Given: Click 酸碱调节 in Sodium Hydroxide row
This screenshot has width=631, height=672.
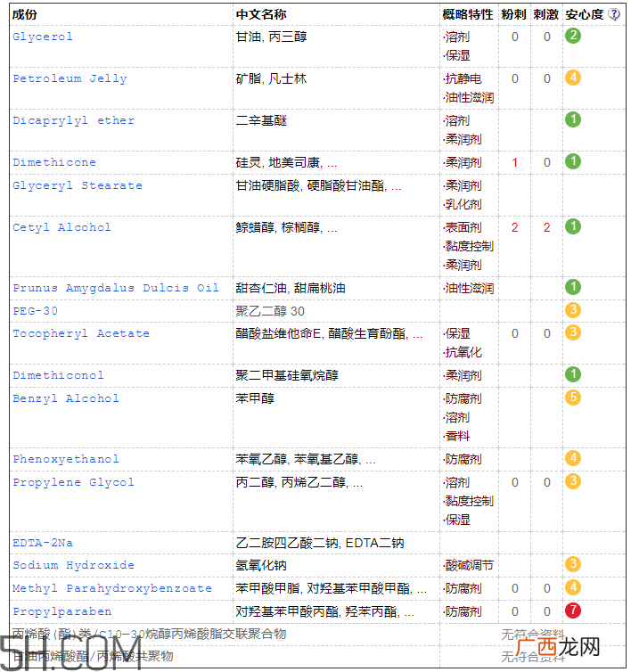Looking at the screenshot, I should 469,565.
